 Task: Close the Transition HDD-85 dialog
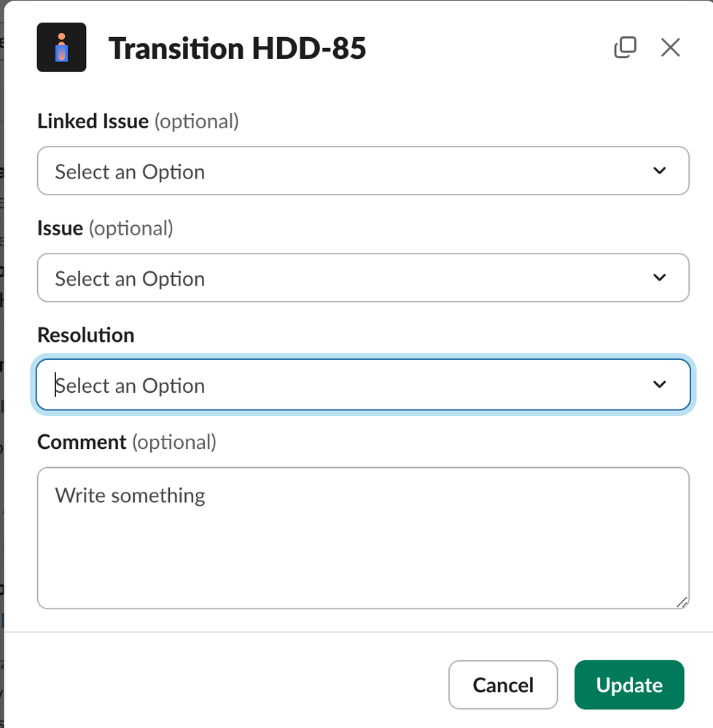pos(670,47)
